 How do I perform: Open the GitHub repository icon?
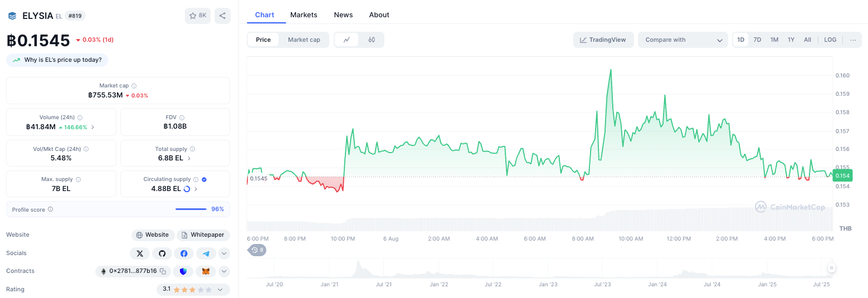162,253
